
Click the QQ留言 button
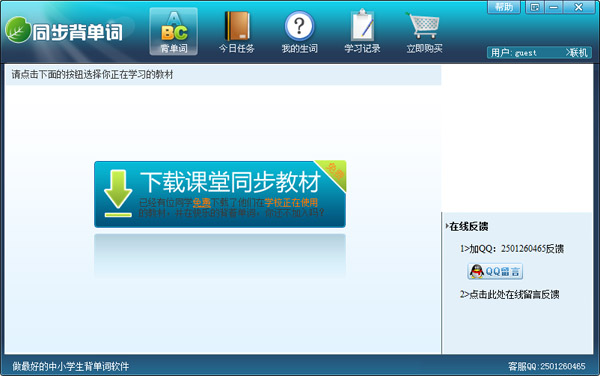[x=495, y=272]
